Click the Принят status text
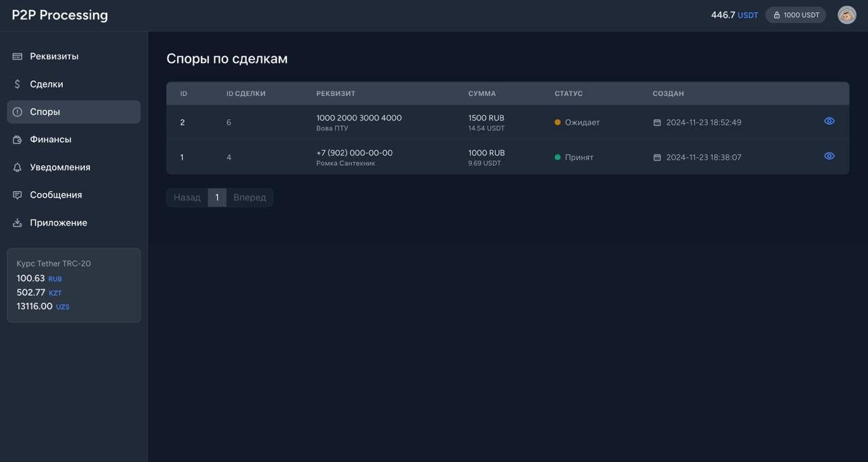Screen dimensions: 868x462 click(579, 157)
